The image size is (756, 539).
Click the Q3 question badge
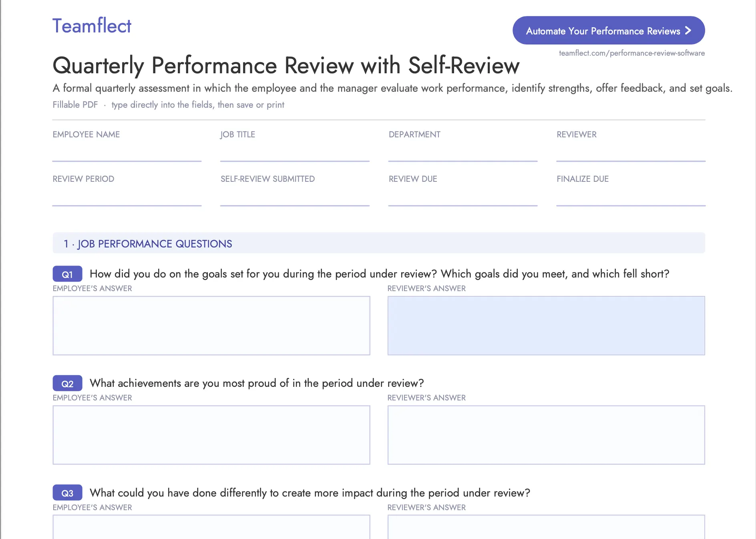click(x=67, y=493)
